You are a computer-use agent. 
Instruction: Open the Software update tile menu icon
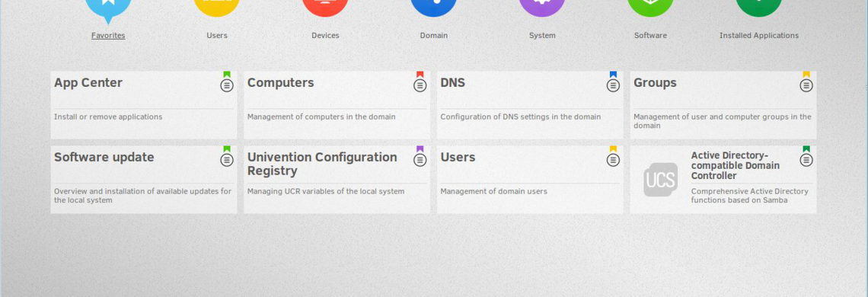[x=227, y=160]
